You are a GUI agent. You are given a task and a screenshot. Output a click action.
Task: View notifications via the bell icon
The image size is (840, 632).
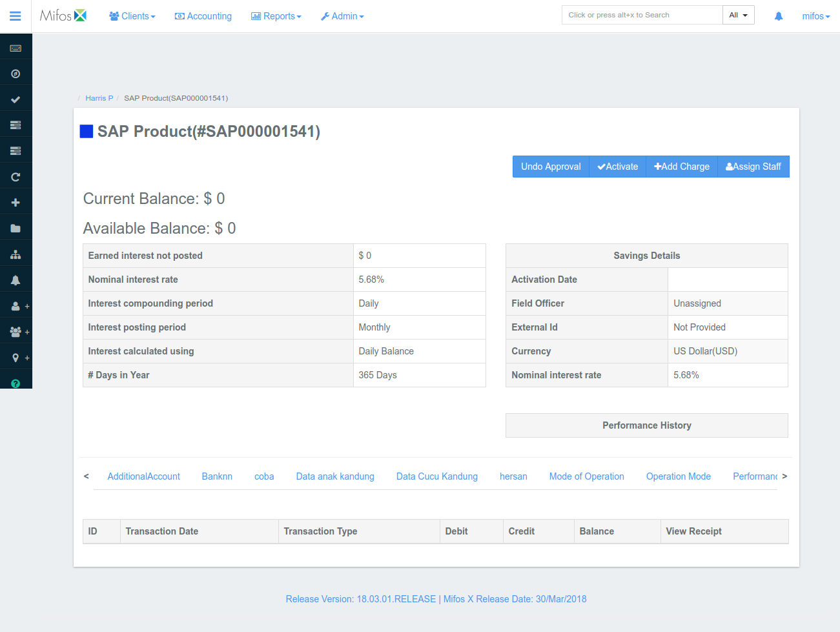tap(15, 279)
